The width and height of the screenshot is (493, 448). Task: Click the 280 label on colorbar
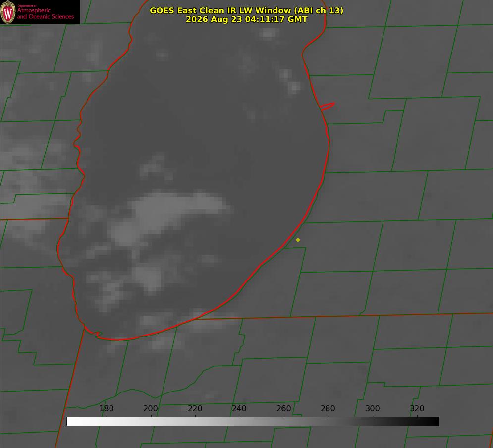point(328,408)
